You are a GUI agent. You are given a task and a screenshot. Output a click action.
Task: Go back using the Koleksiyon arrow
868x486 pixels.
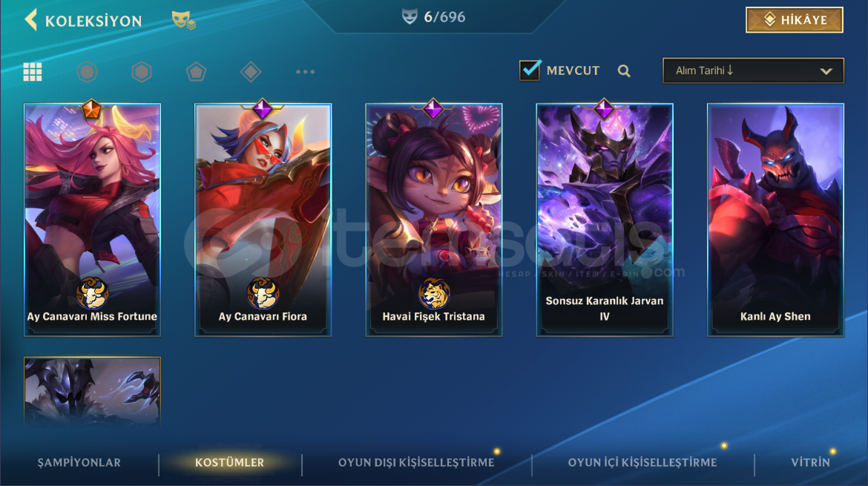click(x=31, y=20)
